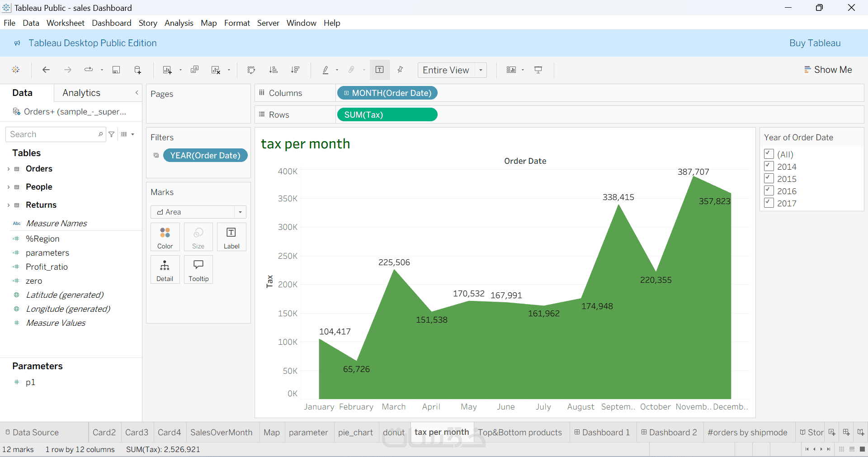Viewport: 868px width, 457px height.
Task: Click the MONTH(Order Date) columns pill
Action: click(387, 93)
